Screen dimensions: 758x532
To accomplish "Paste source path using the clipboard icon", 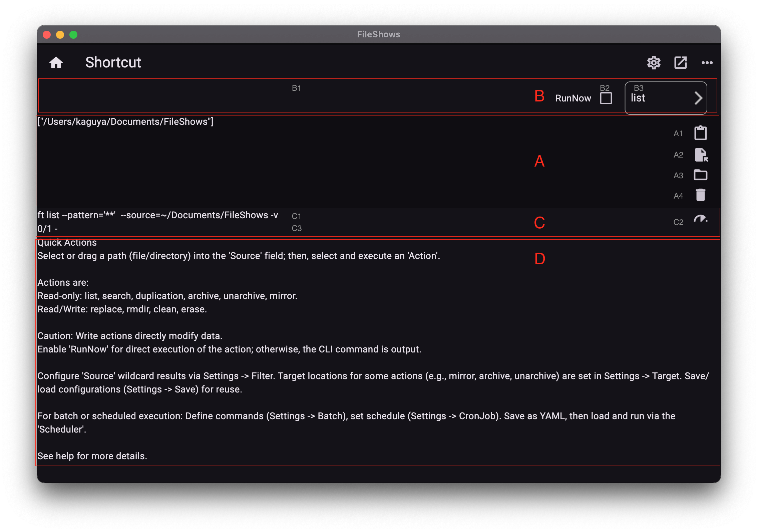I will tap(700, 133).
